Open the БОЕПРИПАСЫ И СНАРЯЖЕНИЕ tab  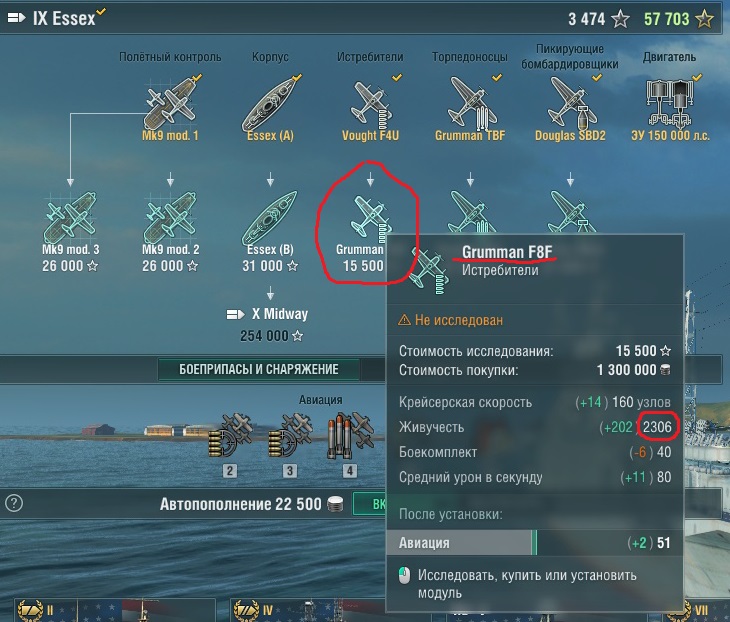[x=258, y=369]
